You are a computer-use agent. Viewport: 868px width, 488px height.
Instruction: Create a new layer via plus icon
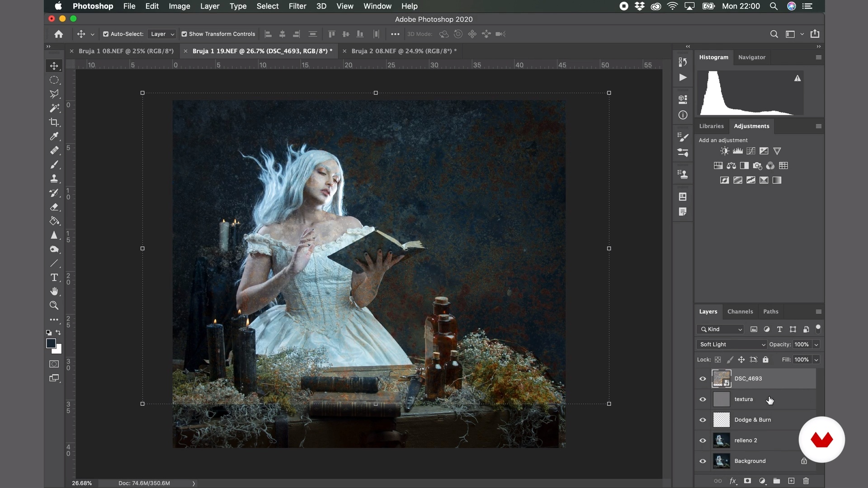coord(791,481)
